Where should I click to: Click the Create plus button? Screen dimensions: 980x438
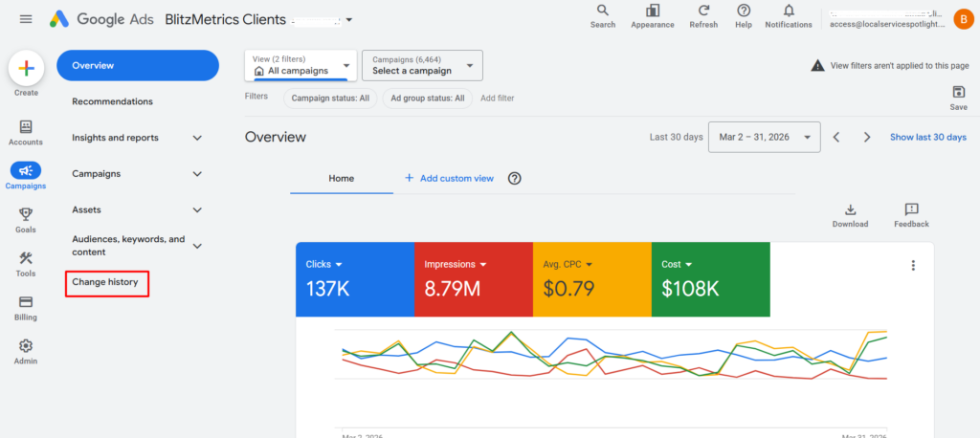click(26, 69)
